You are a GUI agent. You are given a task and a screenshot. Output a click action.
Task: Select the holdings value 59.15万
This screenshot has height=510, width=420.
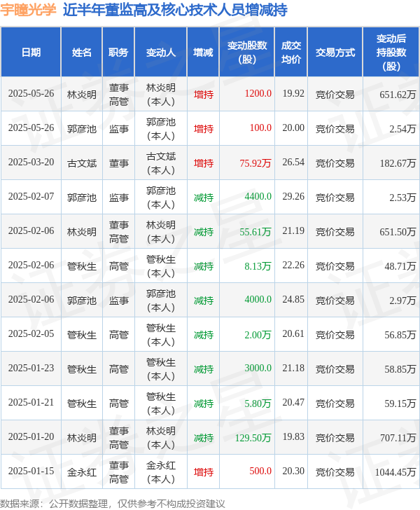coord(400,404)
